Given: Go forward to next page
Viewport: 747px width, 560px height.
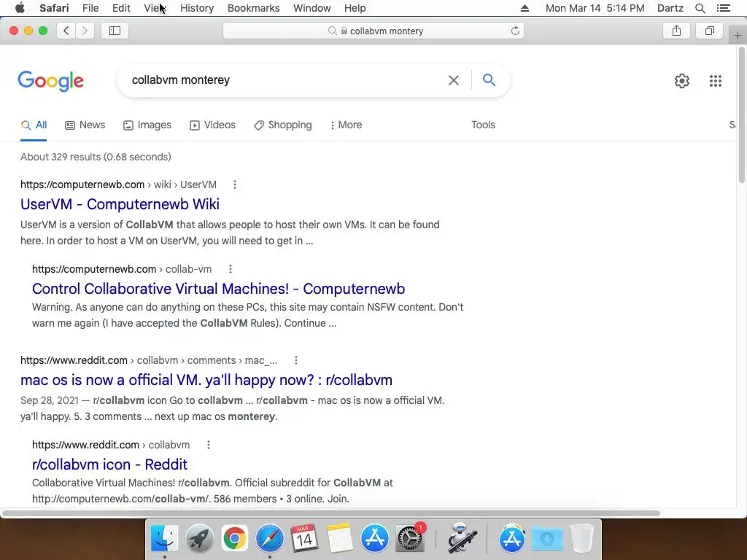Looking at the screenshot, I should [x=85, y=31].
